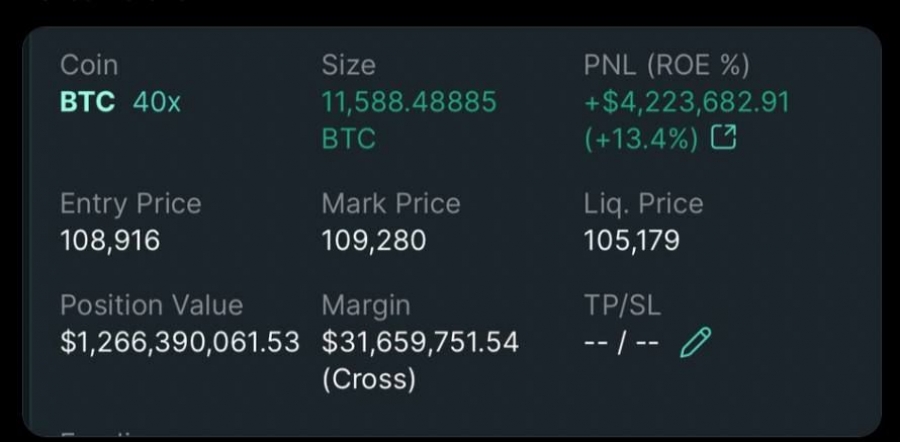This screenshot has width=900, height=442.
Task: Click the 'Mark Price' label
Action: pos(390,204)
